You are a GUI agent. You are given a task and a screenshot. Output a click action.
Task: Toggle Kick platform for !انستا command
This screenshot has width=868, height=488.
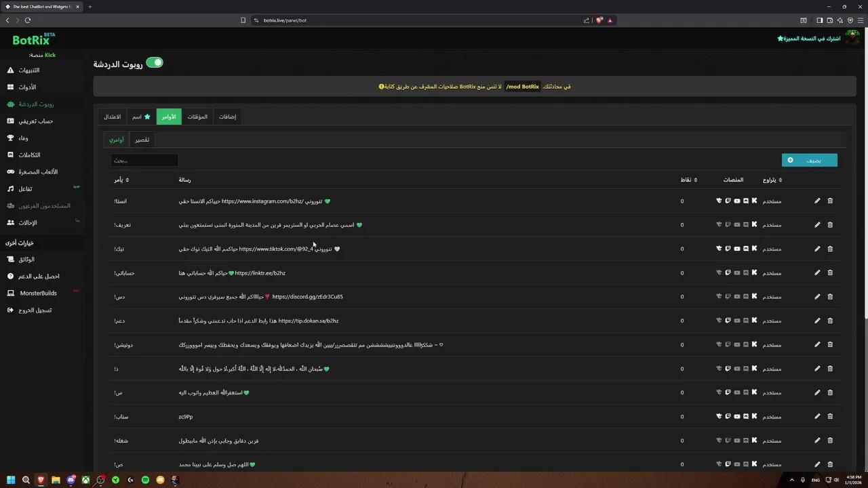tap(754, 201)
